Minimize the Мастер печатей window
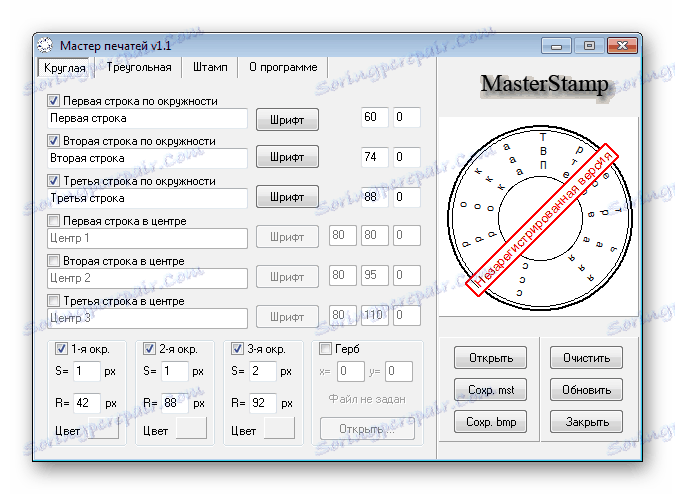The width and height of the screenshot is (675, 494). click(x=556, y=46)
